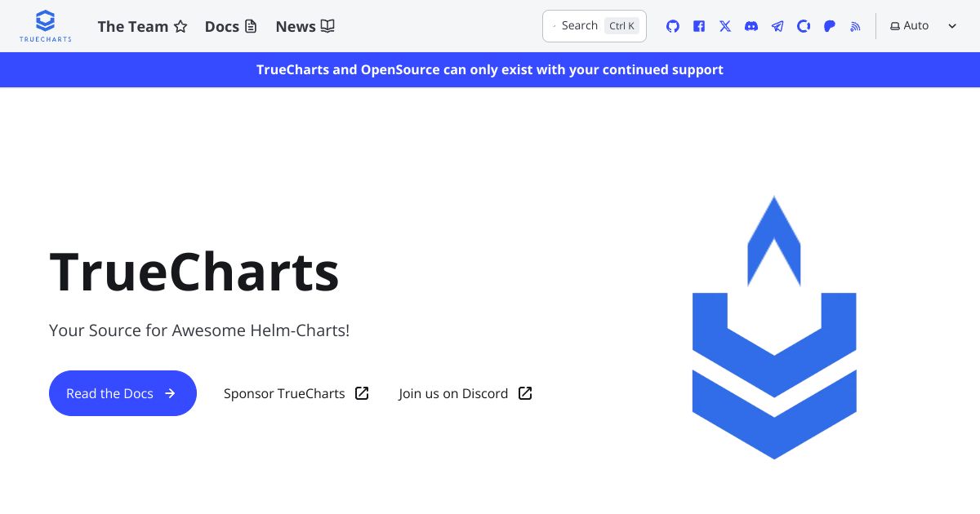Open The Team menu item
980x514 pixels.
click(143, 26)
